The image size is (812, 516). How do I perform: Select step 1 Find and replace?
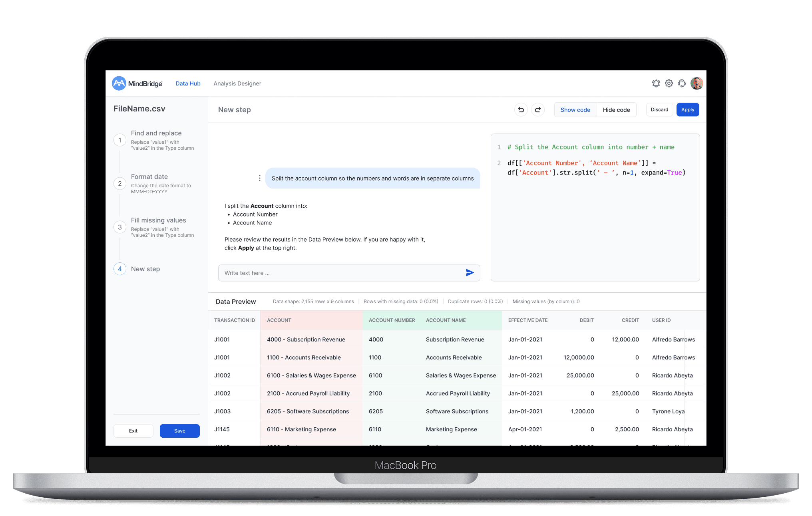coord(156,133)
